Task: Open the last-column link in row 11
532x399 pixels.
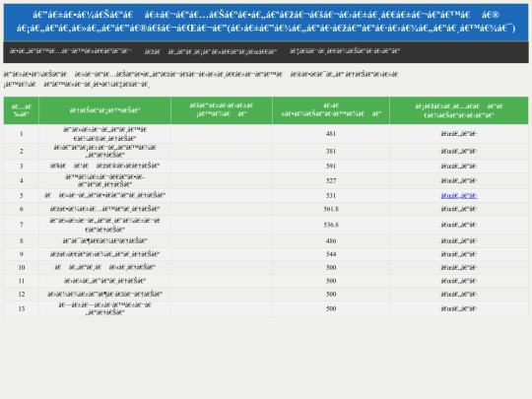Action: (x=459, y=281)
